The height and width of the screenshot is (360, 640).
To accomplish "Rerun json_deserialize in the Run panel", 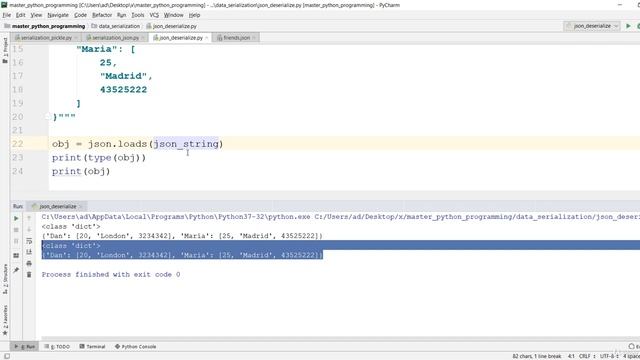I will pyautogui.click(x=16, y=218).
